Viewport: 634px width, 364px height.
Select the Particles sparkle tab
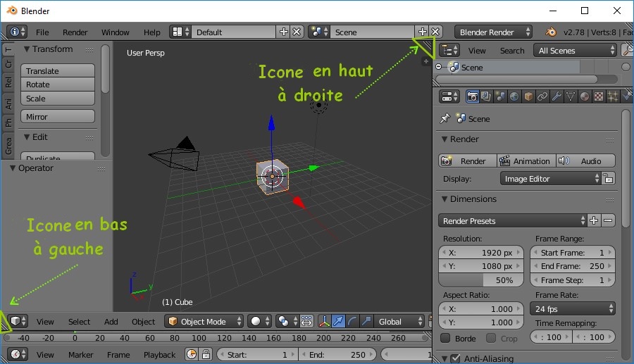(613, 96)
